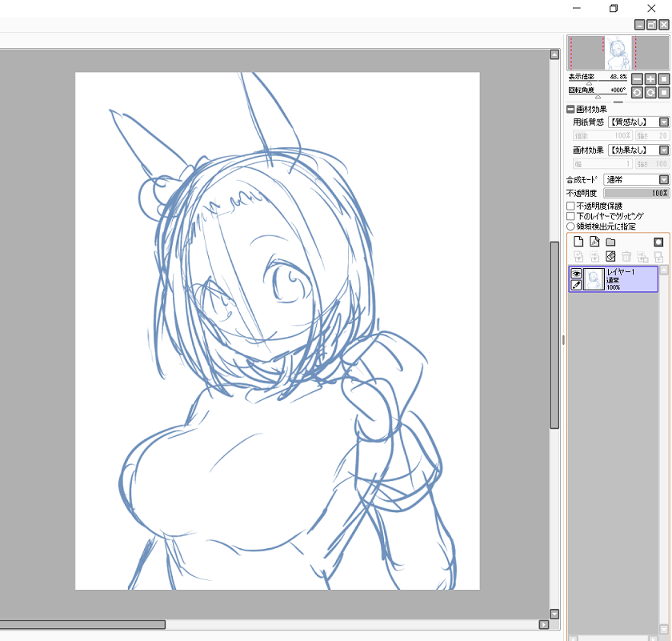
Task: Open the 画材効果 effect dropdown
Action: [663, 150]
